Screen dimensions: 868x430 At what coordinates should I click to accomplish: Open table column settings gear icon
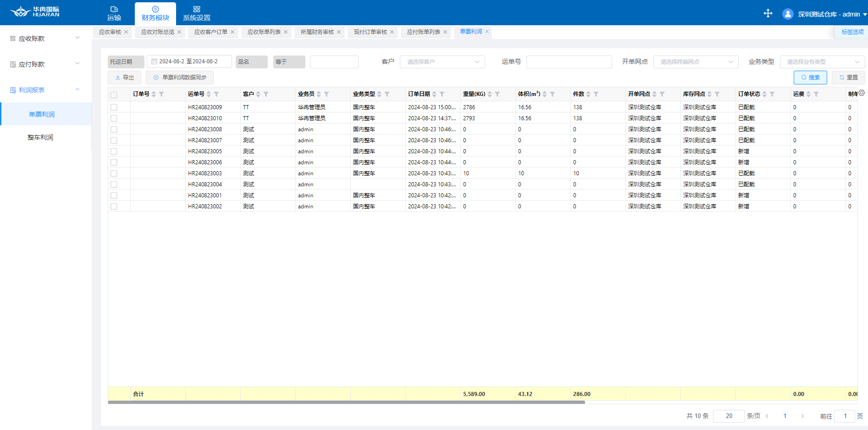[x=862, y=93]
